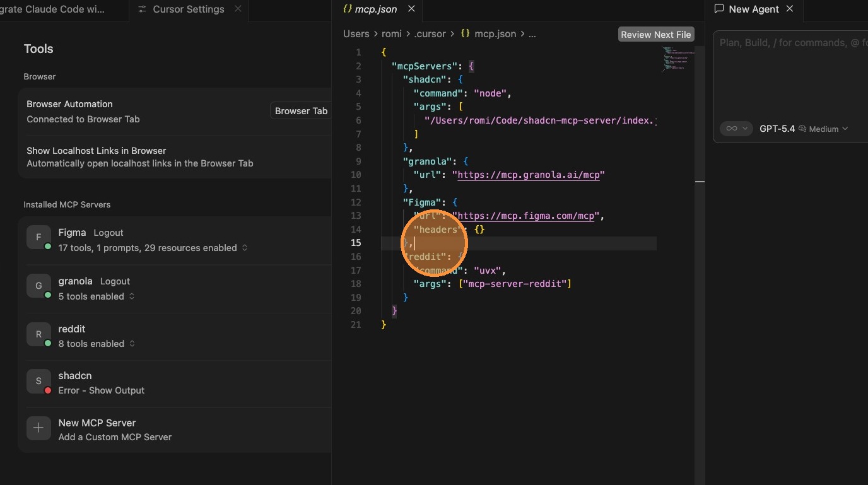Image resolution: width=868 pixels, height=485 pixels.
Task: Click the "node" command value
Action: 490,93
